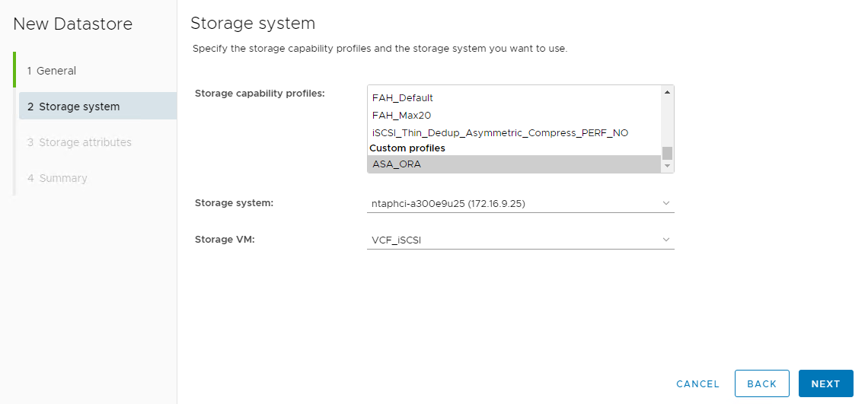The width and height of the screenshot is (868, 404).
Task: Open step 4 Summary
Action: tap(57, 178)
